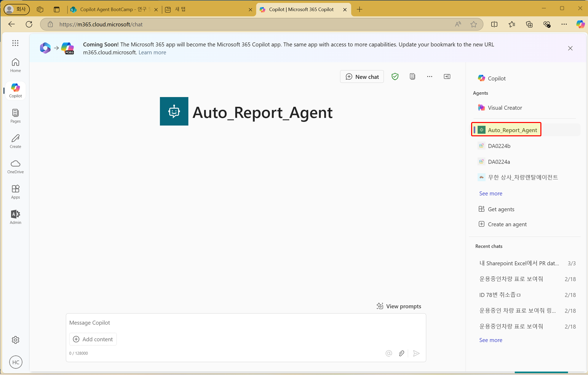Open the vertical tabs action menu icon
588x375 pixels.
(57, 9)
